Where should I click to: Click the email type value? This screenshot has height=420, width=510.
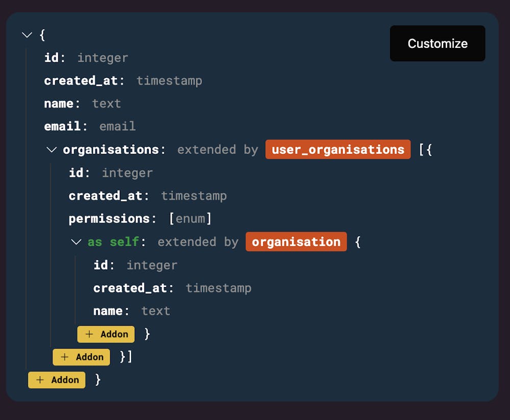(x=117, y=126)
